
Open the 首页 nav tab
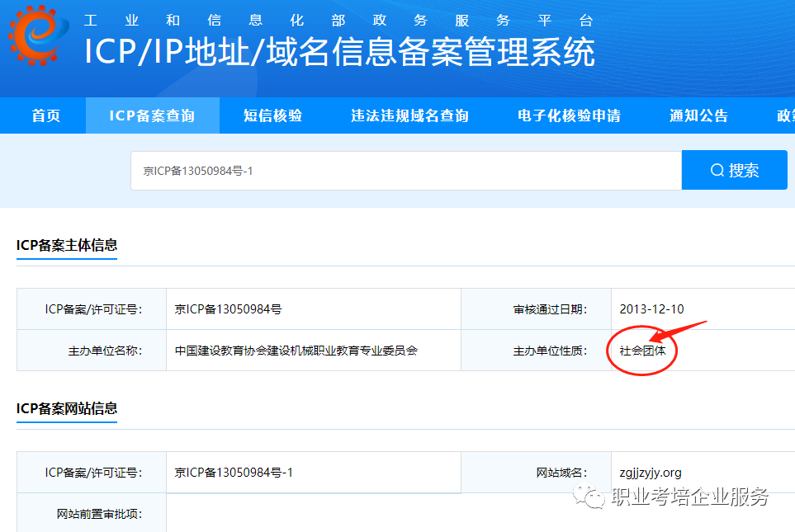click(45, 115)
